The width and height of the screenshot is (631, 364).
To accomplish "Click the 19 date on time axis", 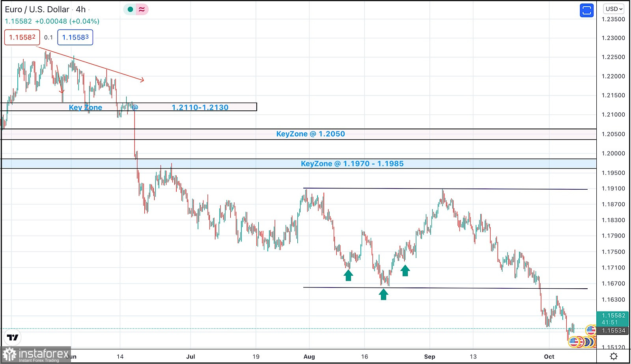I will [256, 357].
